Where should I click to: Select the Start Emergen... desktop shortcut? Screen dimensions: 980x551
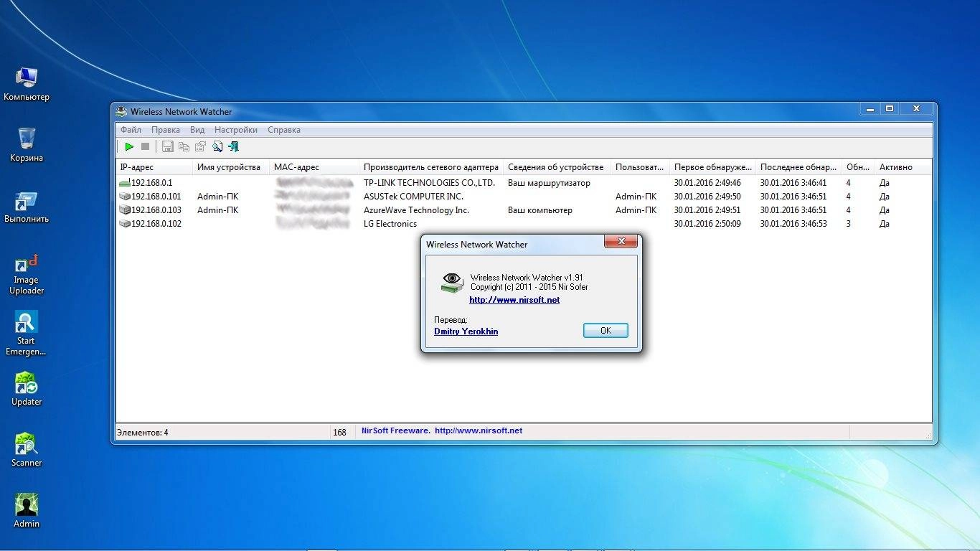tap(27, 334)
